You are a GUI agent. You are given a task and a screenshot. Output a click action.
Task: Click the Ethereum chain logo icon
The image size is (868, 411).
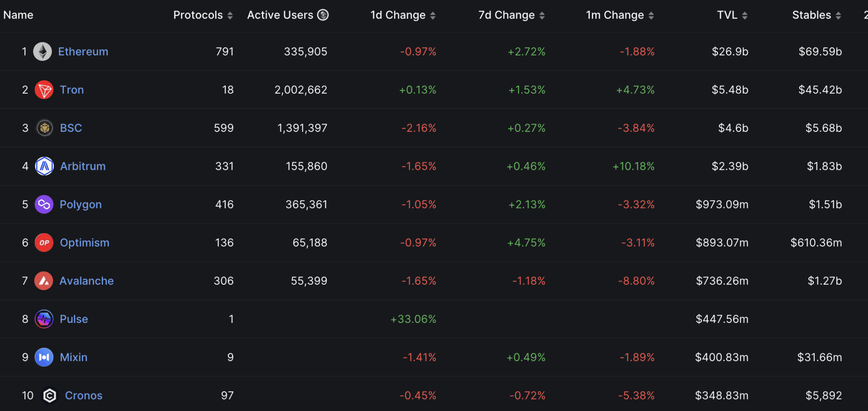42,52
